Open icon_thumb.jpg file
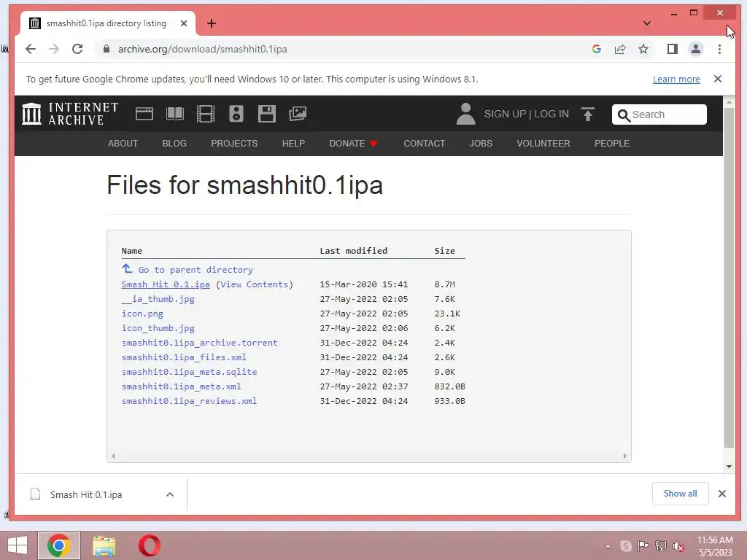The image size is (747, 560). coord(158,328)
